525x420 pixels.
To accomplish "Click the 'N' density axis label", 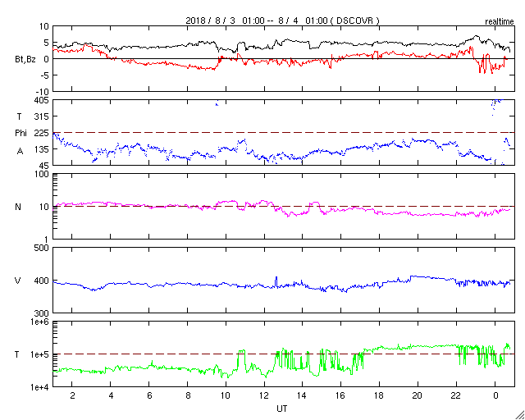I will [x=18, y=207].
